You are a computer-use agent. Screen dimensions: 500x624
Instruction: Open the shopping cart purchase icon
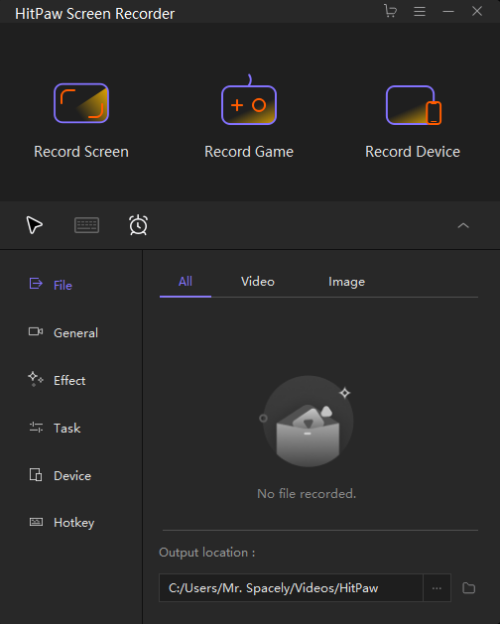point(391,11)
